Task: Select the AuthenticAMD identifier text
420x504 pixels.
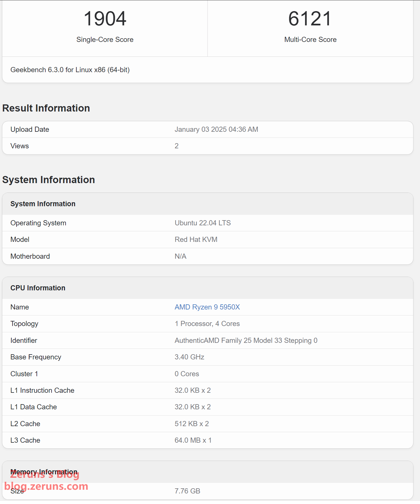Action: [246, 341]
